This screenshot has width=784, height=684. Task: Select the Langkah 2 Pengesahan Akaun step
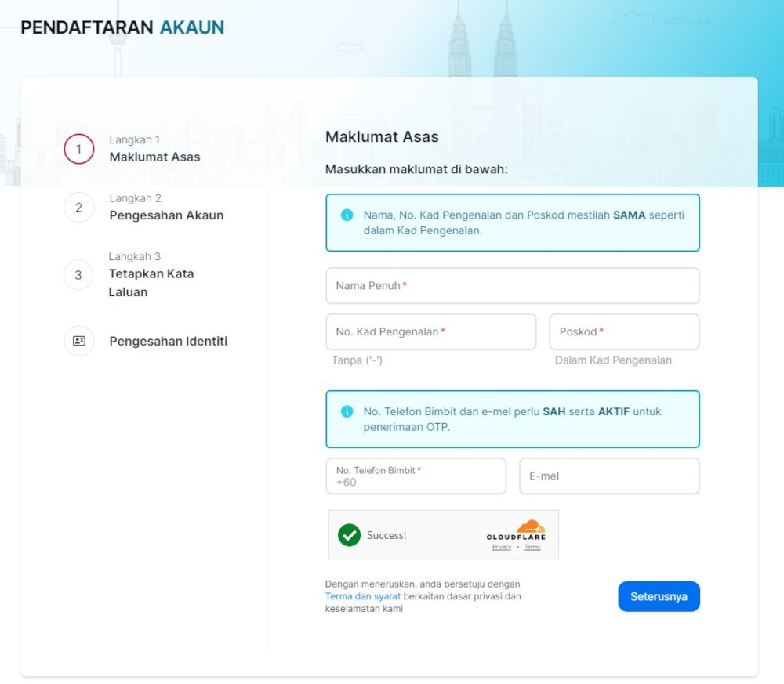[x=169, y=207]
